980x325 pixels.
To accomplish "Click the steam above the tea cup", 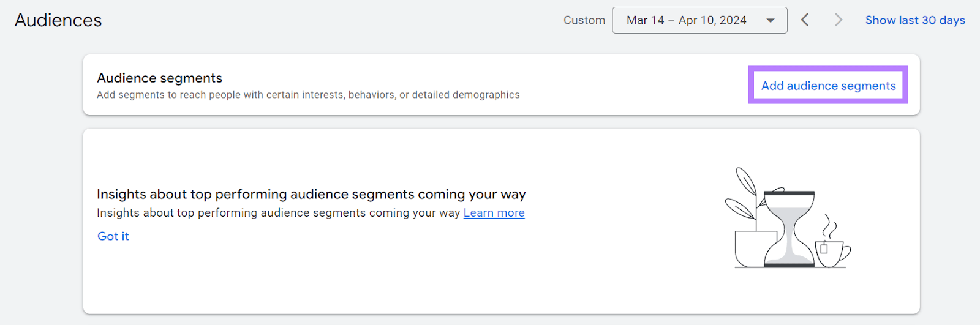I will coord(829,226).
